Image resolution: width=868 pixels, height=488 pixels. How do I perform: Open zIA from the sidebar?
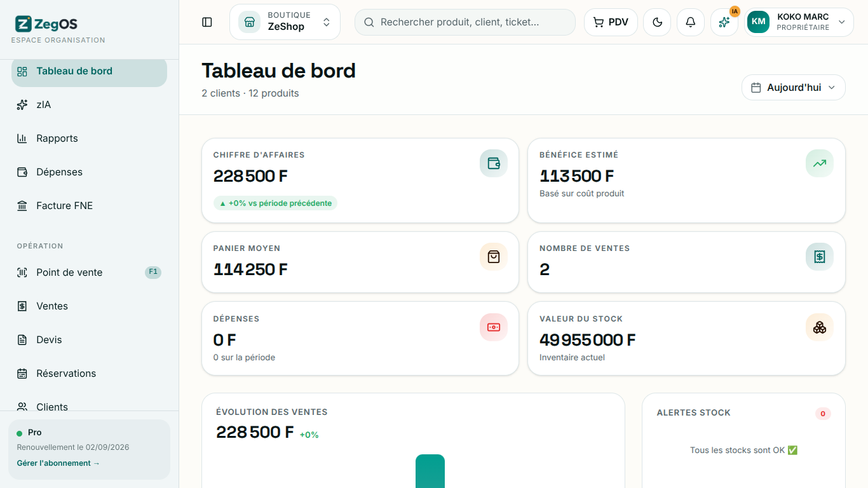tap(89, 105)
